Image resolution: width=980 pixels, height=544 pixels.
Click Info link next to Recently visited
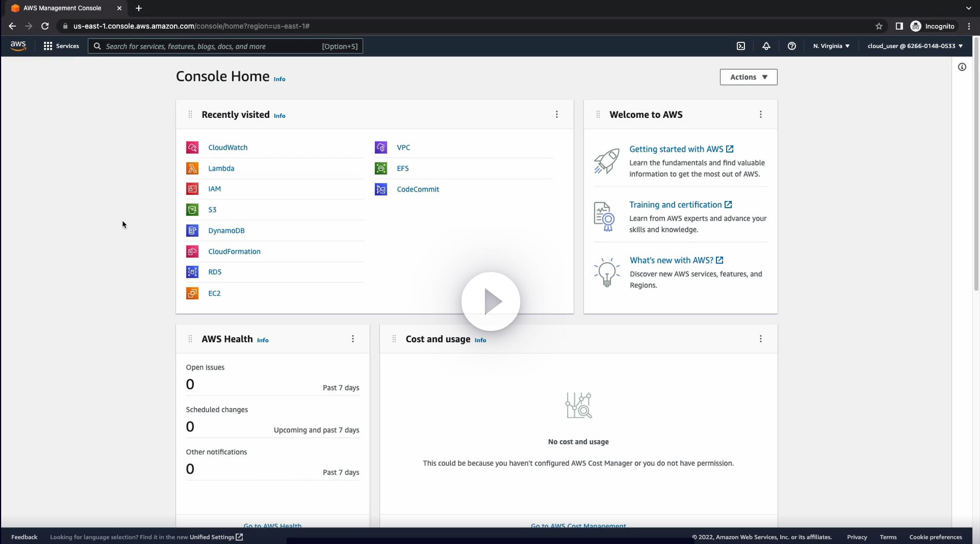coord(280,116)
